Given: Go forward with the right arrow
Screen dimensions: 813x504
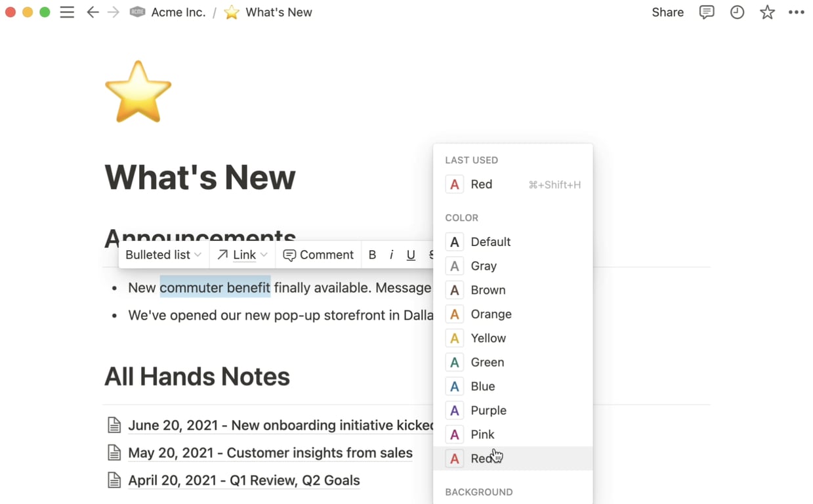Looking at the screenshot, I should (114, 12).
